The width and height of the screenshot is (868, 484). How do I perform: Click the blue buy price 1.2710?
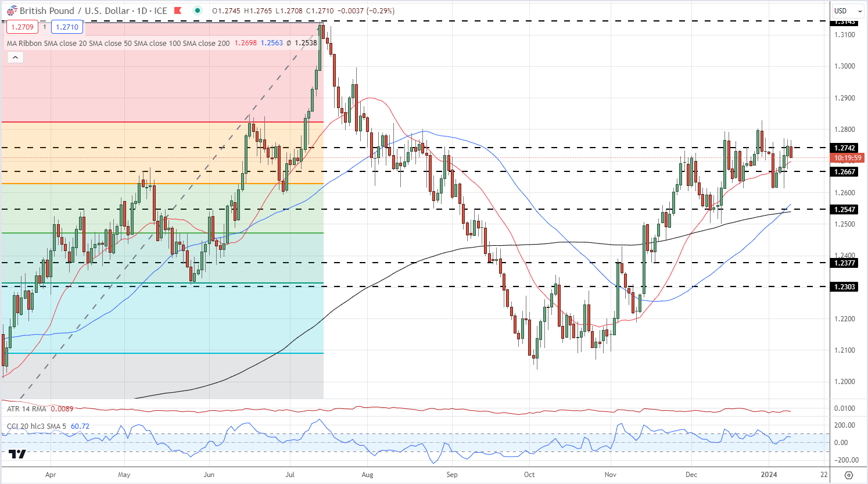click(67, 27)
